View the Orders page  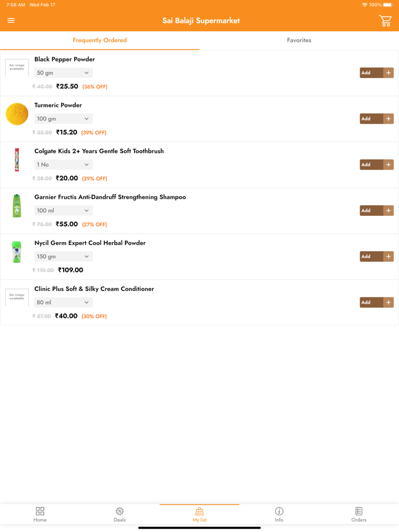[x=359, y=514]
